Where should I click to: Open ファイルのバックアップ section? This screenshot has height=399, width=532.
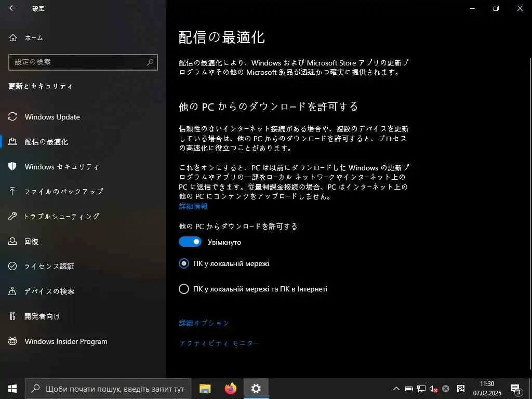pyautogui.click(x=83, y=191)
